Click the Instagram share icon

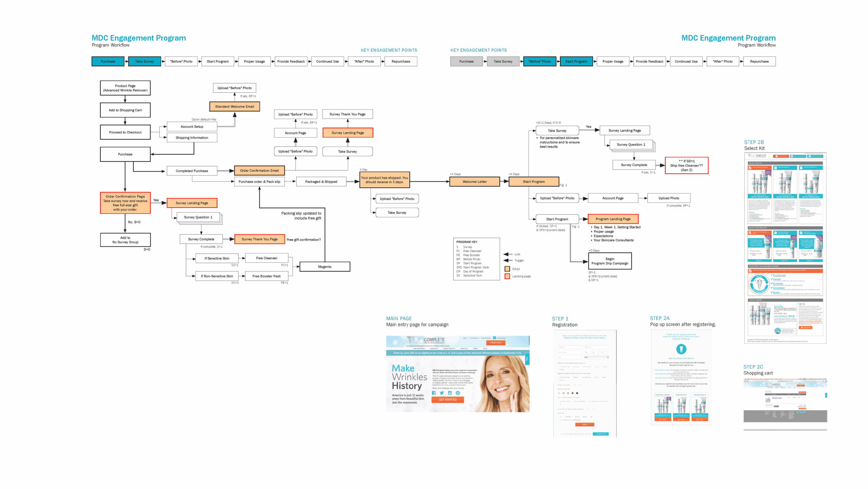point(450,393)
